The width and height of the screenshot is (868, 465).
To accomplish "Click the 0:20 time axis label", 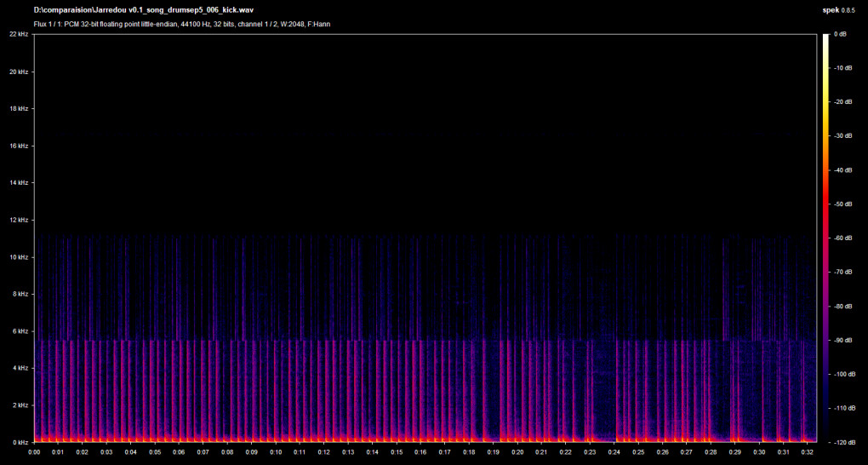I will tap(517, 452).
